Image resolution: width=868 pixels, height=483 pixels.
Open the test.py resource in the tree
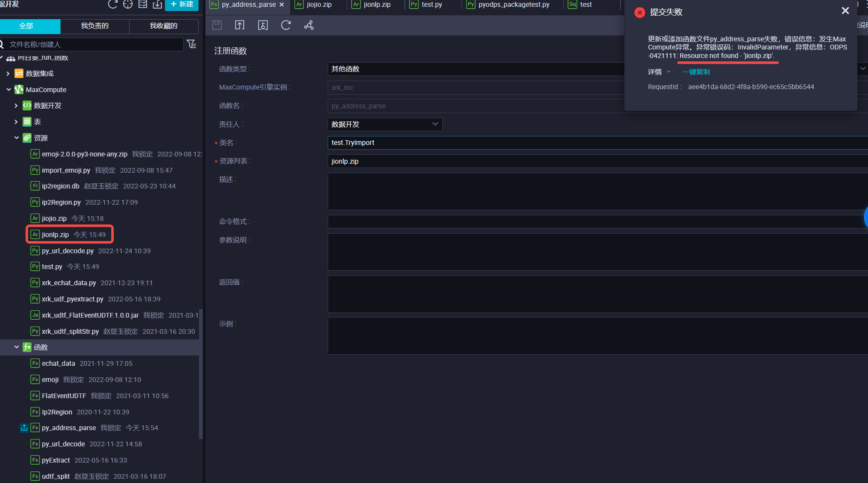click(52, 266)
